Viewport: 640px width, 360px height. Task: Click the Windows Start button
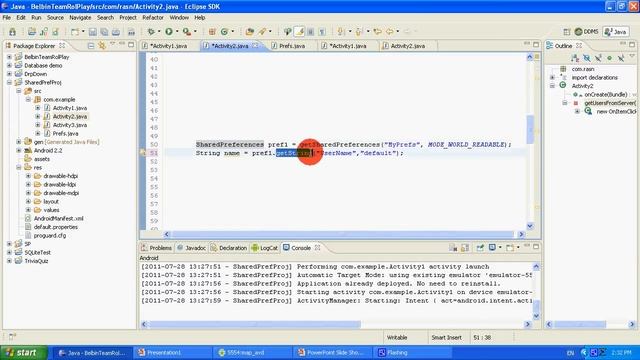click(24, 352)
